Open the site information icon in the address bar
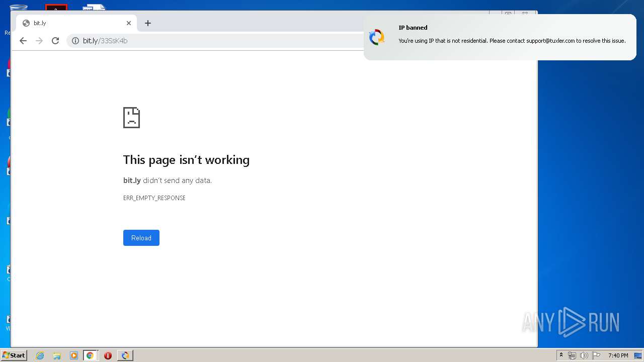644x362 pixels. click(75, 41)
